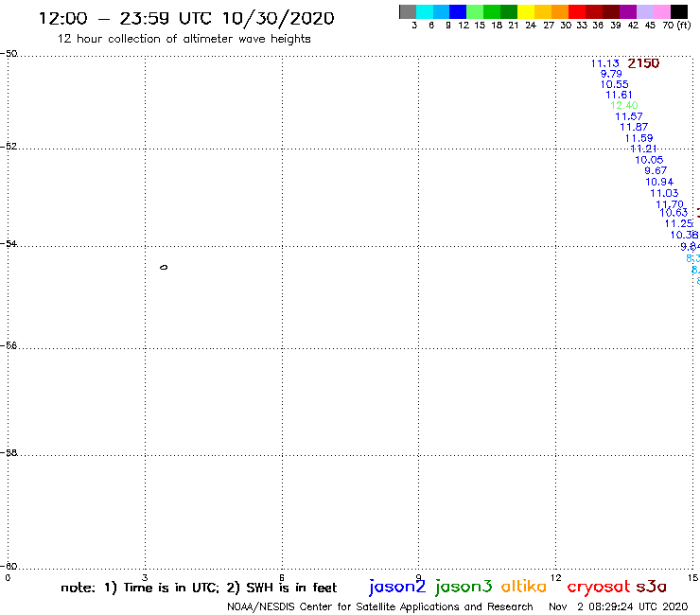700x615 pixels.
Task: Click the NOAA/NESDIS credit line
Action: click(x=380, y=607)
